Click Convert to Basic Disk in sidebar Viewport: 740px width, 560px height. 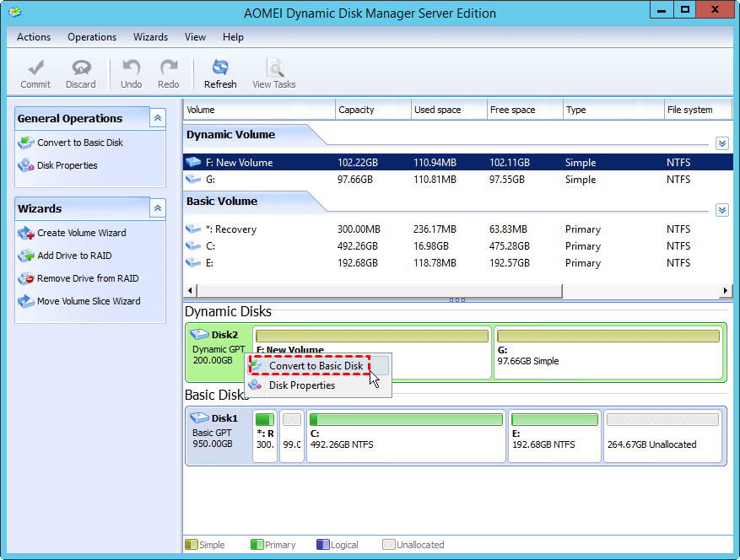[79, 143]
